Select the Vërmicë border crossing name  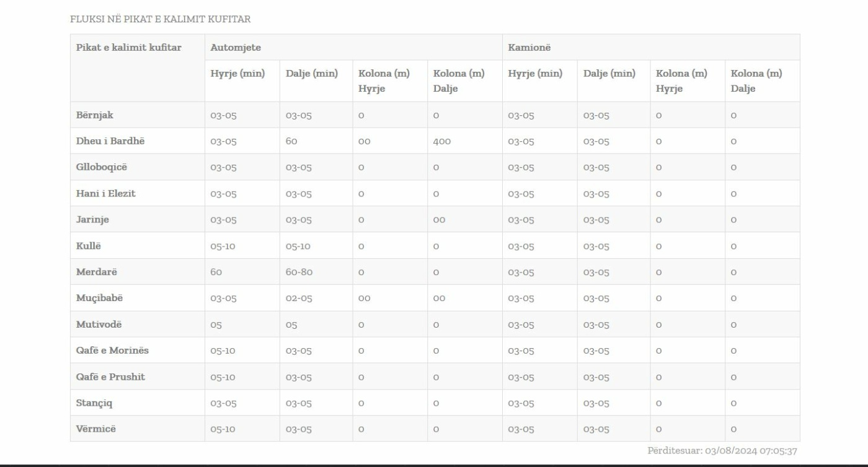pyautogui.click(x=95, y=429)
